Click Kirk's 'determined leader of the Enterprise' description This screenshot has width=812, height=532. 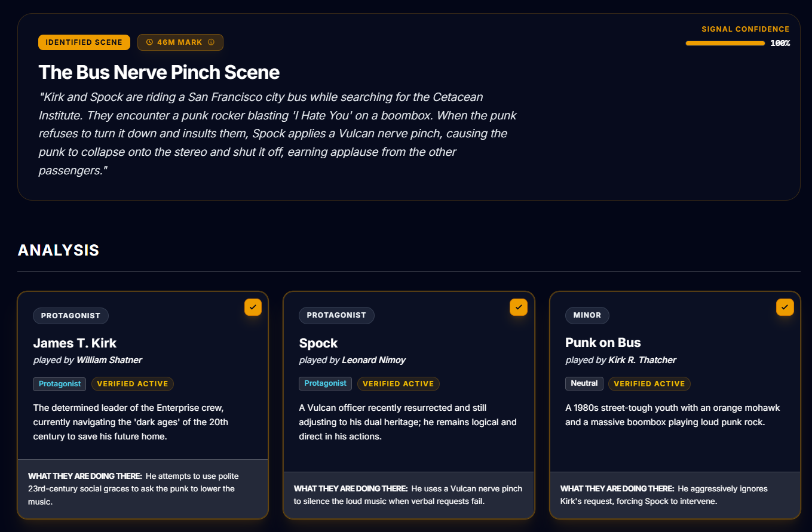(131, 422)
